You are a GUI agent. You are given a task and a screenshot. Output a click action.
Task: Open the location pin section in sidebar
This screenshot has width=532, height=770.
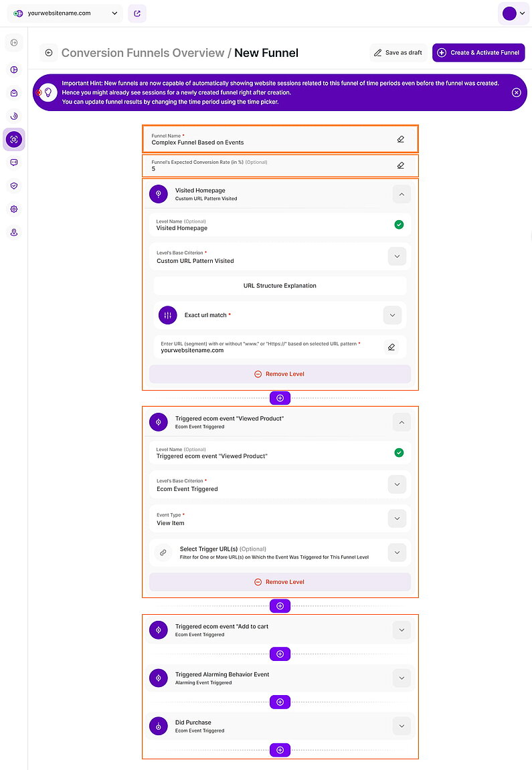pyautogui.click(x=15, y=232)
